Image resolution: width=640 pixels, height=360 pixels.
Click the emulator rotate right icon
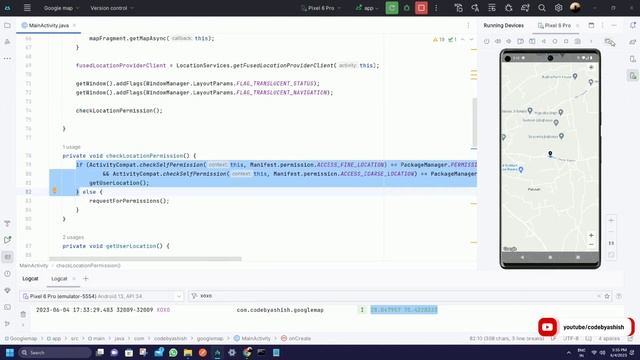[x=532, y=41]
